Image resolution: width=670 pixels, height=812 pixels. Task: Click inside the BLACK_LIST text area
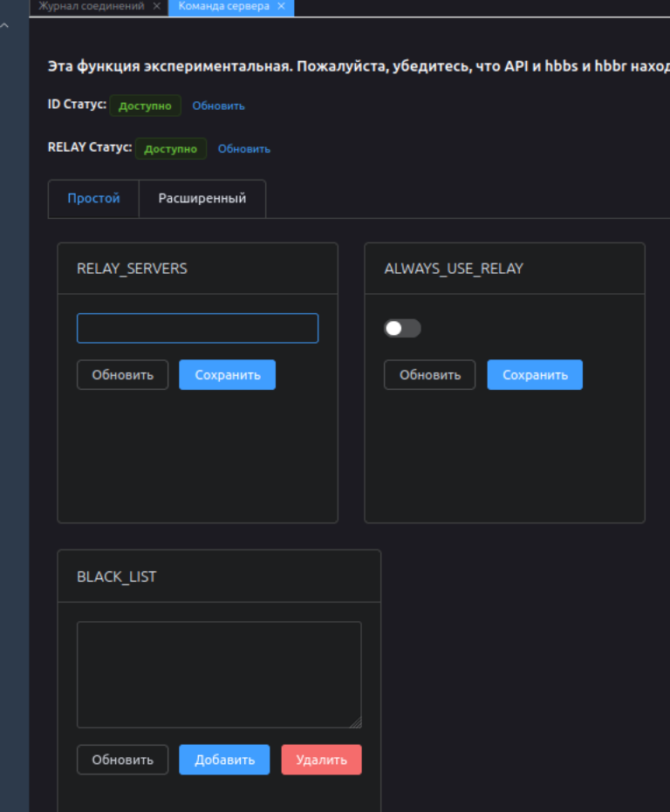tap(218, 673)
